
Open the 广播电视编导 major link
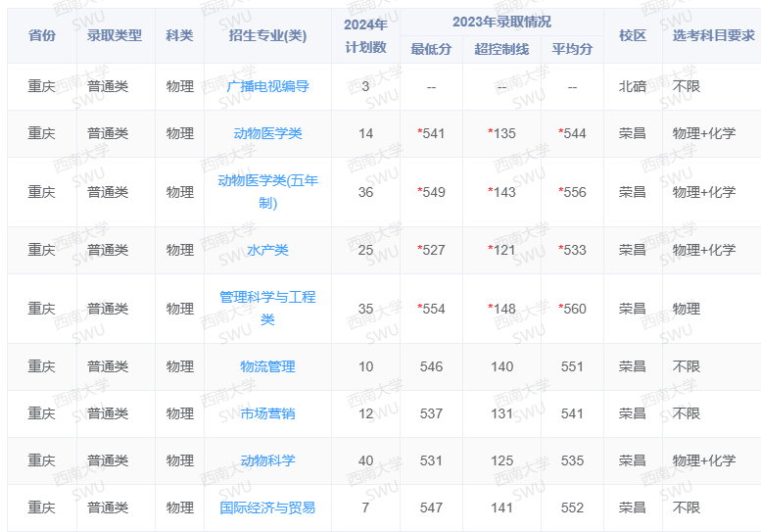tap(267, 86)
